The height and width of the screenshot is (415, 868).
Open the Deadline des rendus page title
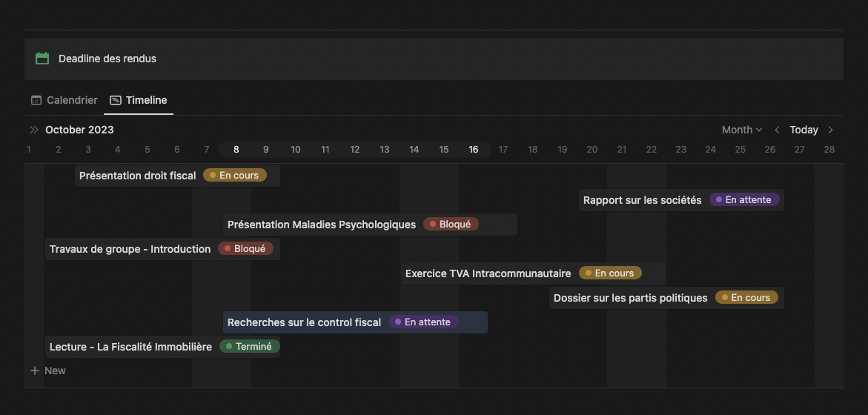[107, 59]
